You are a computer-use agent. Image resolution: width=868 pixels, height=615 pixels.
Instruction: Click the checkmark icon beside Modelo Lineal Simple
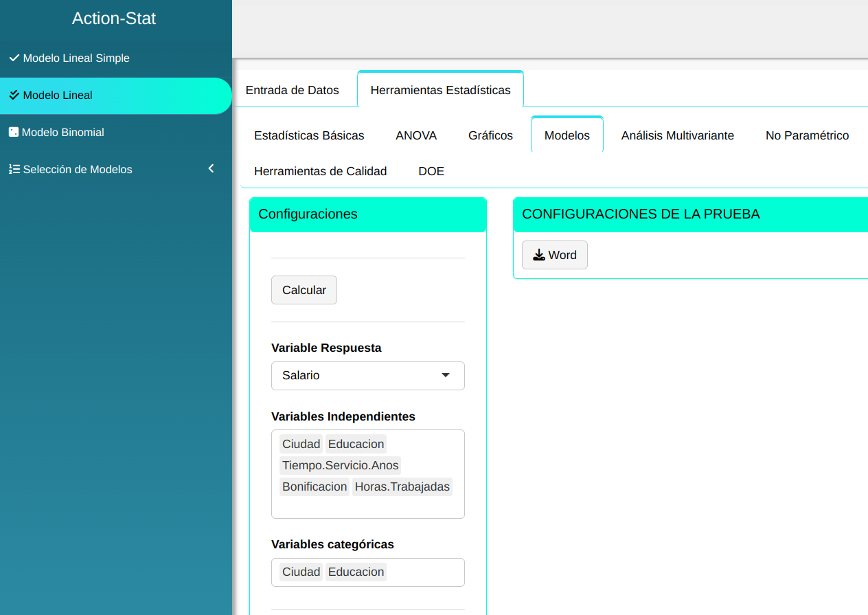click(x=14, y=58)
